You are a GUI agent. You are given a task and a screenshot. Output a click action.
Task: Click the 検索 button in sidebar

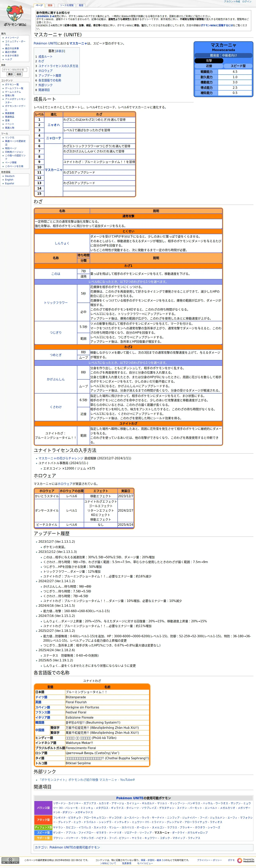pyautogui.click(x=19, y=74)
